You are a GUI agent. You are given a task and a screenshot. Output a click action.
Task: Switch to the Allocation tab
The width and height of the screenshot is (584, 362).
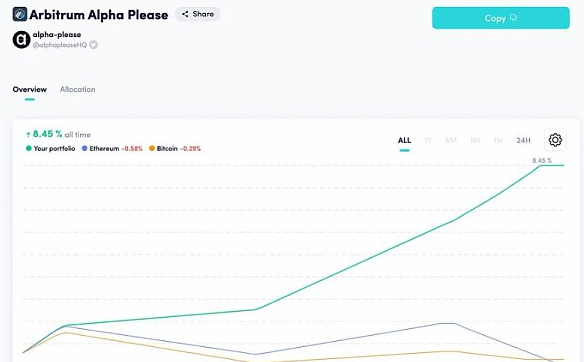(77, 89)
